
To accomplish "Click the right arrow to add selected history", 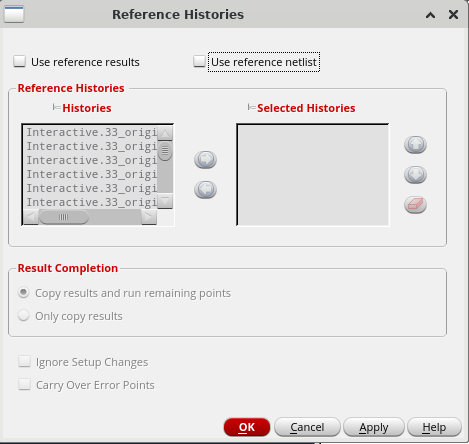I will click(205, 160).
